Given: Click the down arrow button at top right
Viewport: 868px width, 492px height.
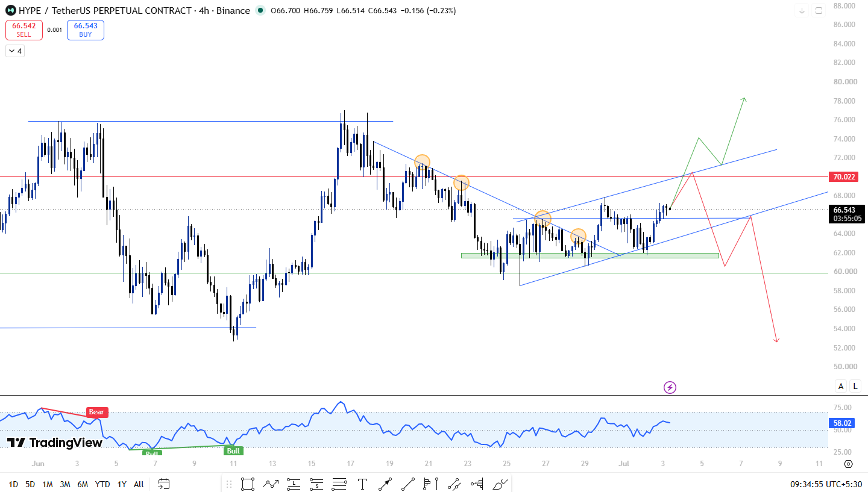Looking at the screenshot, I should [x=802, y=10].
